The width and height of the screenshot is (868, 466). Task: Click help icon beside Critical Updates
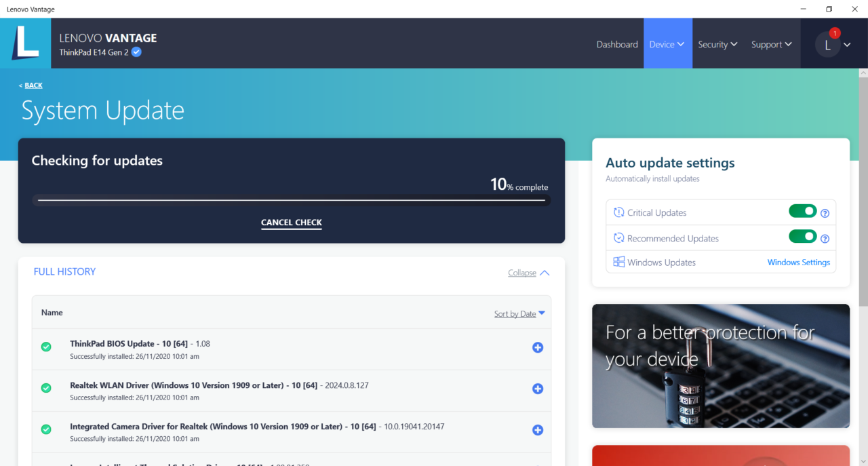(x=825, y=213)
